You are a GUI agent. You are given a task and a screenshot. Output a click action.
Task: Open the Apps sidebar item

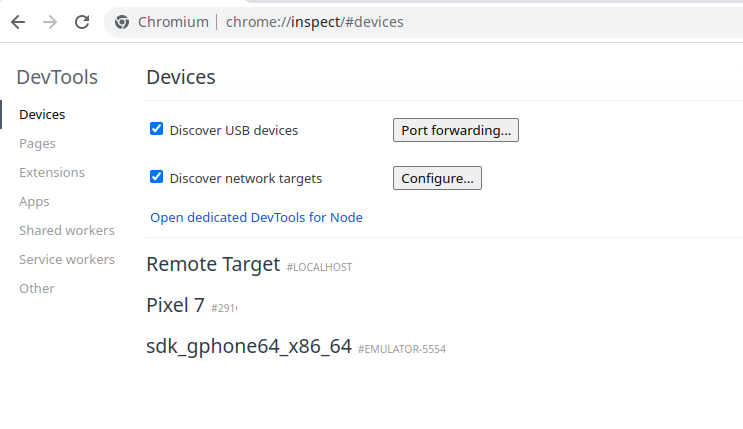pos(34,201)
